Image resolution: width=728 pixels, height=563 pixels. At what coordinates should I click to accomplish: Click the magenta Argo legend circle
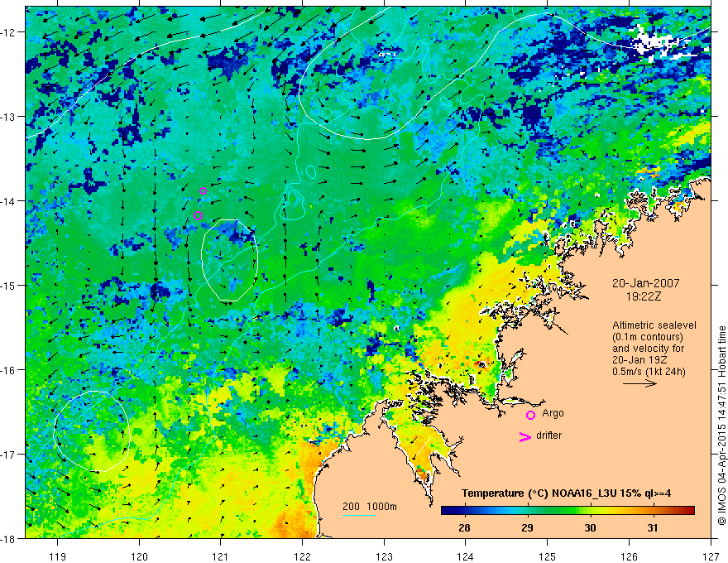point(530,415)
